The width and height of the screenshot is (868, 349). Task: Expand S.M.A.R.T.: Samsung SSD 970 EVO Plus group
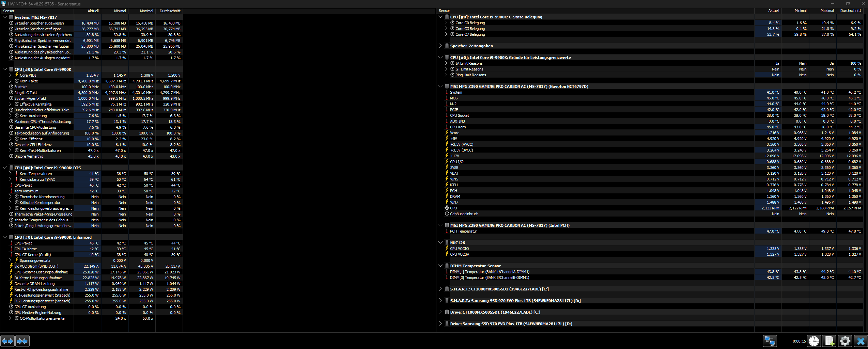coord(440,301)
